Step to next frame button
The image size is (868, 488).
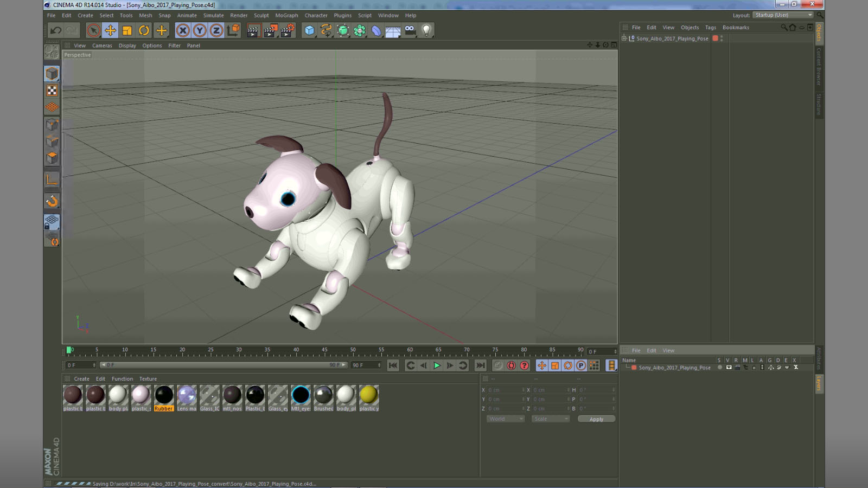(x=450, y=365)
